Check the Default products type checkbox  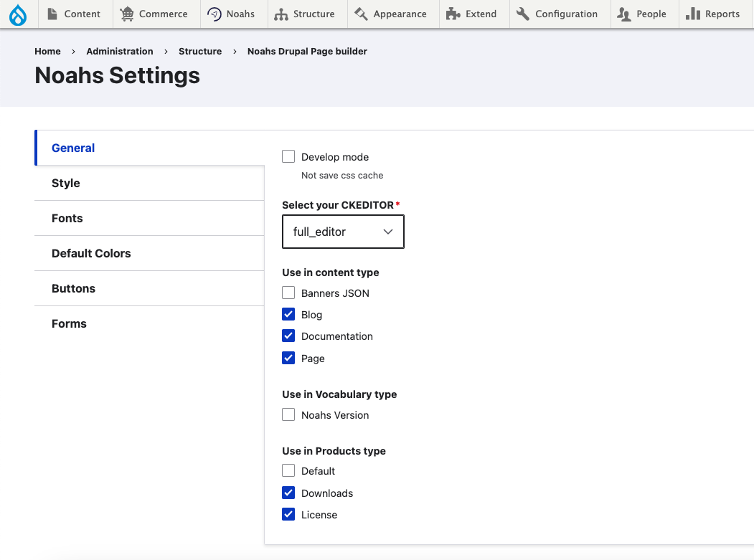tap(288, 470)
